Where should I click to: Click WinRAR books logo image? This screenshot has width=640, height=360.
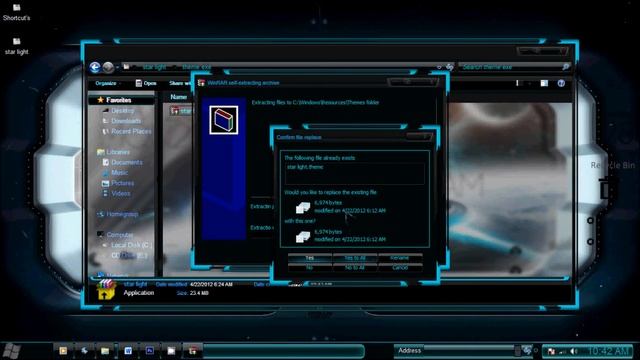(x=224, y=120)
